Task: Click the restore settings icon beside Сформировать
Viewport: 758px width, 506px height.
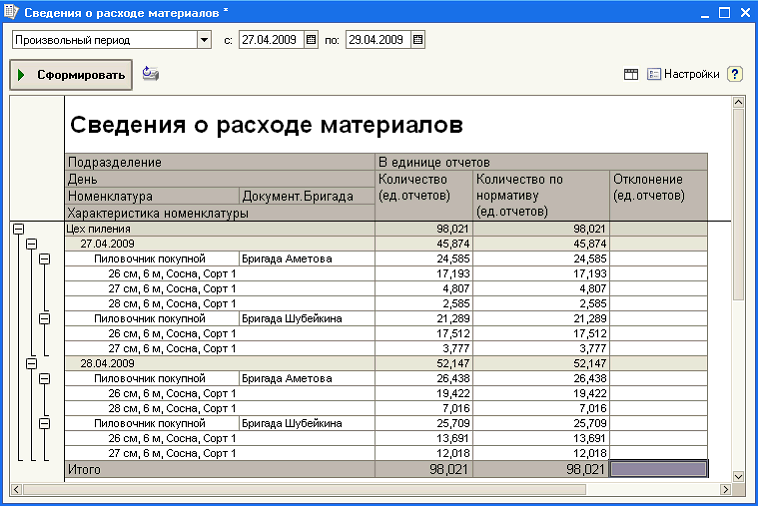Action: point(151,73)
